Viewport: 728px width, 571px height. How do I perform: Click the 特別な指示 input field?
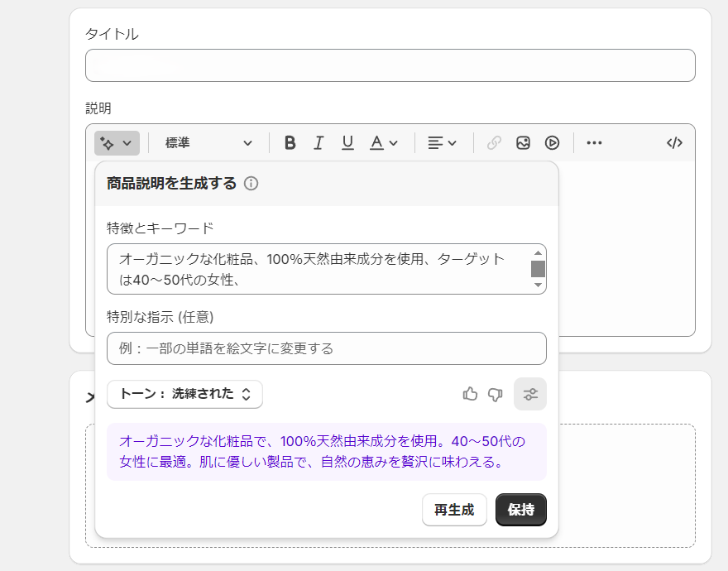coord(327,348)
